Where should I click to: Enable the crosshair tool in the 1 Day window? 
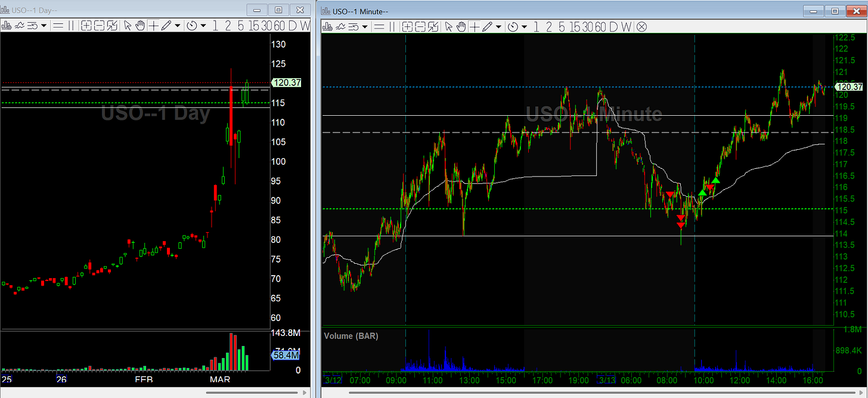click(x=153, y=26)
